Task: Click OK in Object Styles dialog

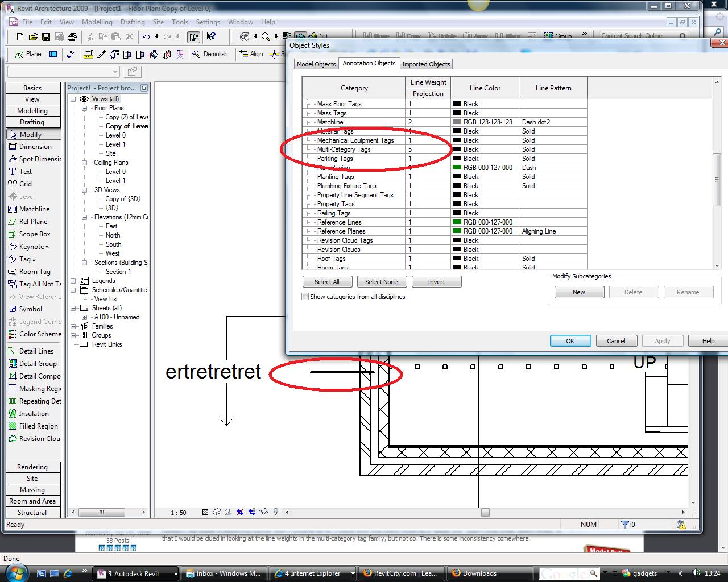Action: click(570, 341)
